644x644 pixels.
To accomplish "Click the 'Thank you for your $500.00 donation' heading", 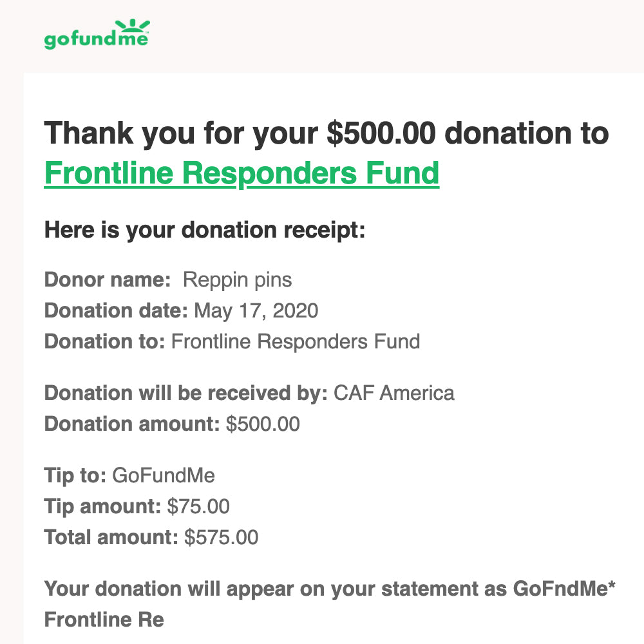I will pyautogui.click(x=326, y=134).
